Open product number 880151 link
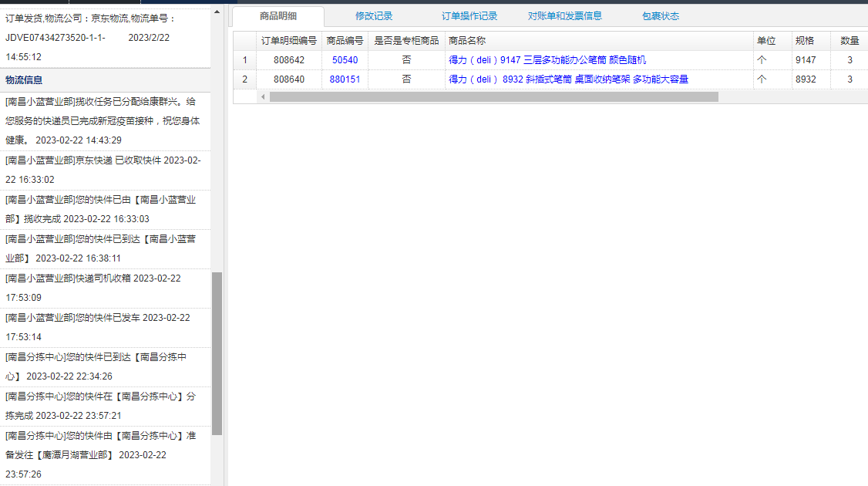The image size is (868, 486). pyautogui.click(x=345, y=79)
